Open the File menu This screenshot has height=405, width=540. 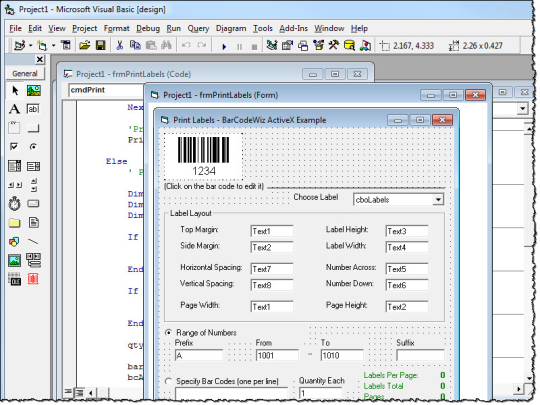click(x=15, y=28)
